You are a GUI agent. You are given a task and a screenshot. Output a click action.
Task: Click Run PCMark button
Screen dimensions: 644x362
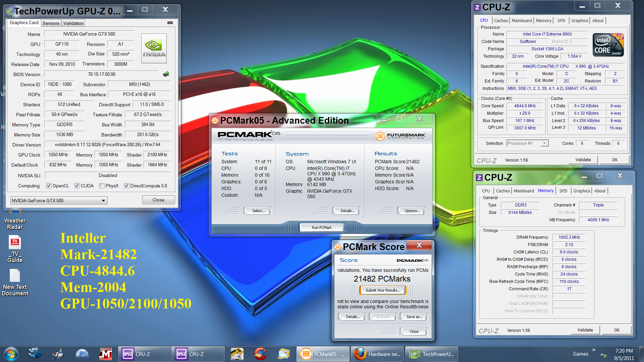322,228
